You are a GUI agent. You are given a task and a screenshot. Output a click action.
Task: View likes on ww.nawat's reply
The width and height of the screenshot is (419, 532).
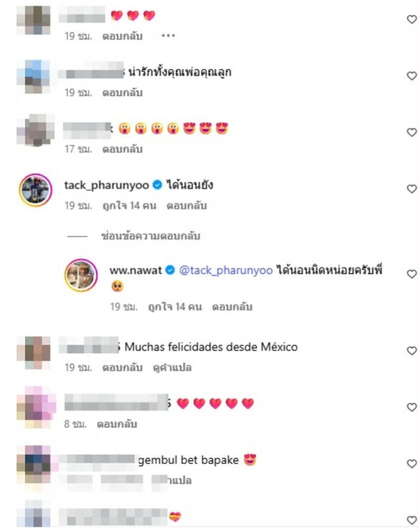tap(174, 307)
